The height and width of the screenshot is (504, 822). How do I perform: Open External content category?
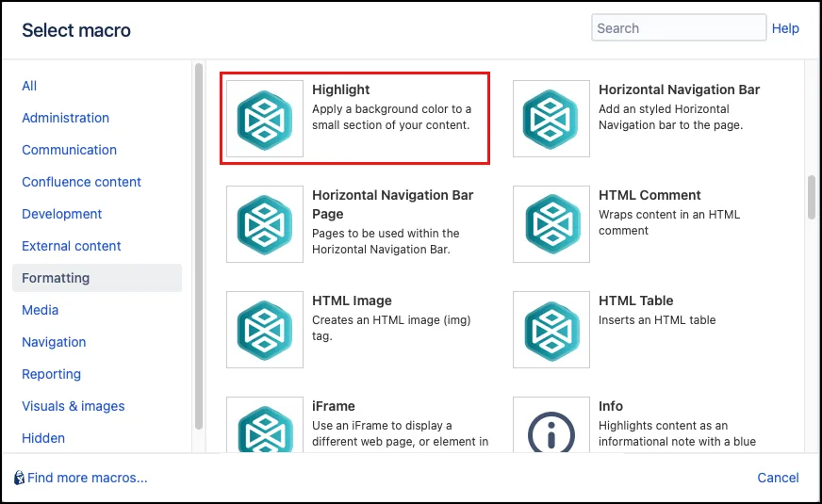[72, 246]
